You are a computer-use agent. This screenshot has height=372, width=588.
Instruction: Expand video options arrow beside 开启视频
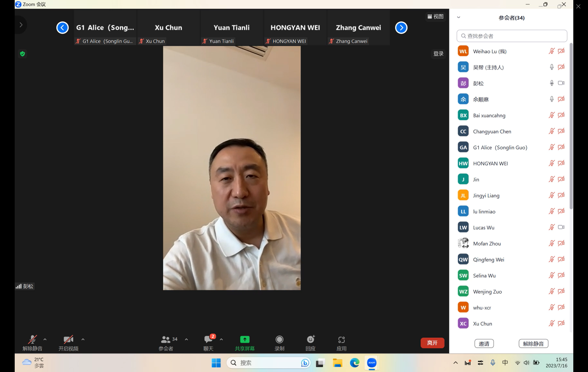pyautogui.click(x=83, y=339)
